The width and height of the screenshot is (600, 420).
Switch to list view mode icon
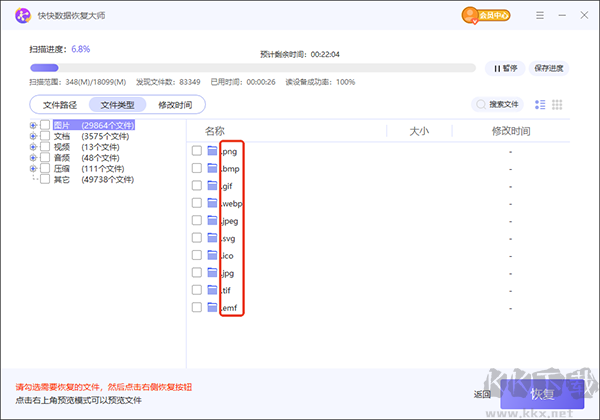click(x=541, y=104)
